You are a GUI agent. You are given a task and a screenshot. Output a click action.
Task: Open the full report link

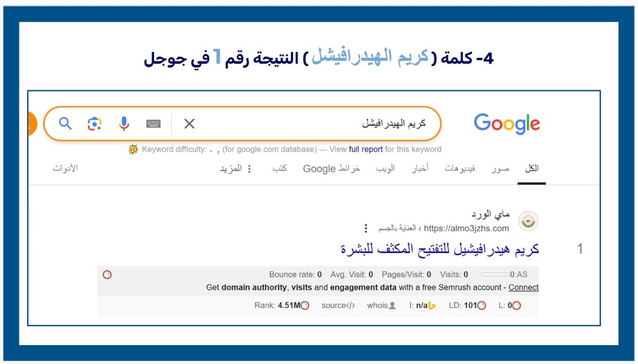click(x=366, y=149)
